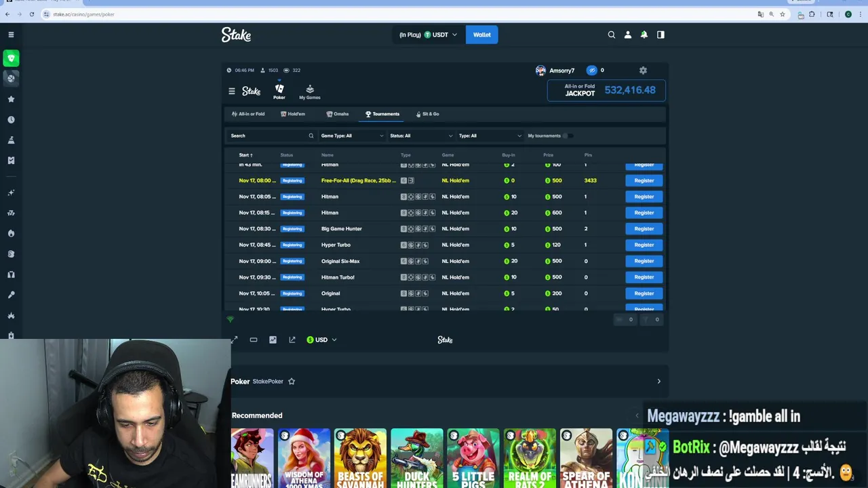Select the Original 10:05 tournament name
868x488 pixels.
pos(331,293)
